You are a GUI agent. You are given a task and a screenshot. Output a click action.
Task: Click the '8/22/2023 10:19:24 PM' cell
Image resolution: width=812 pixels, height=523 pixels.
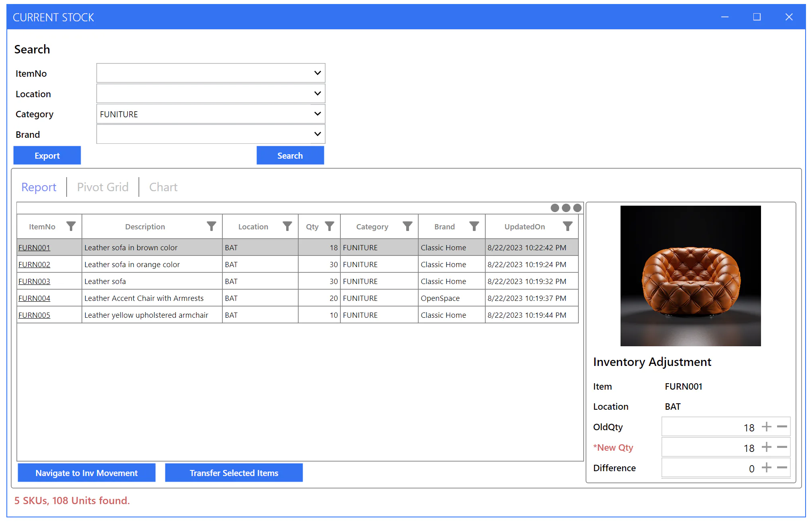tap(532, 265)
